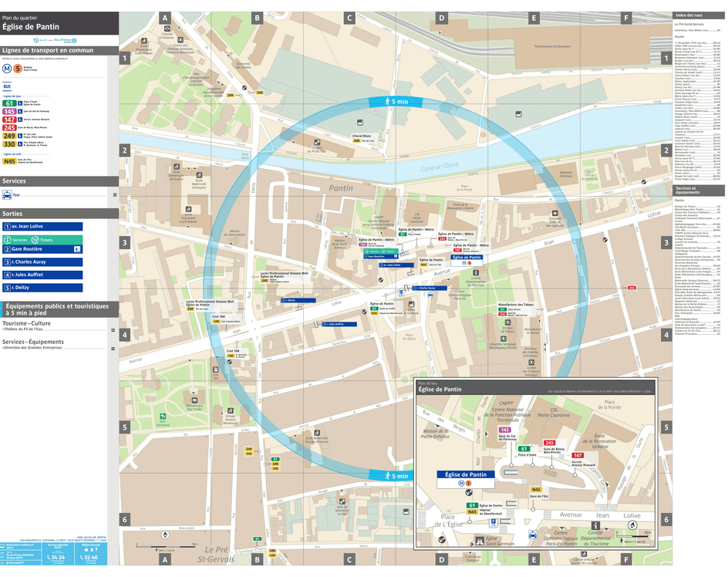Screen dimensions: 728x577
Task: Select bus line 249 badge
Action: (9, 136)
